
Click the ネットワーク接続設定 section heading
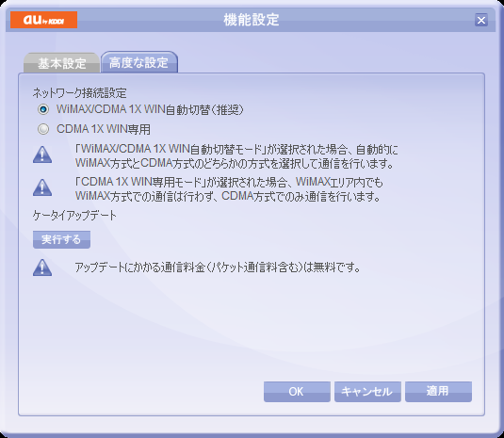[80, 93]
